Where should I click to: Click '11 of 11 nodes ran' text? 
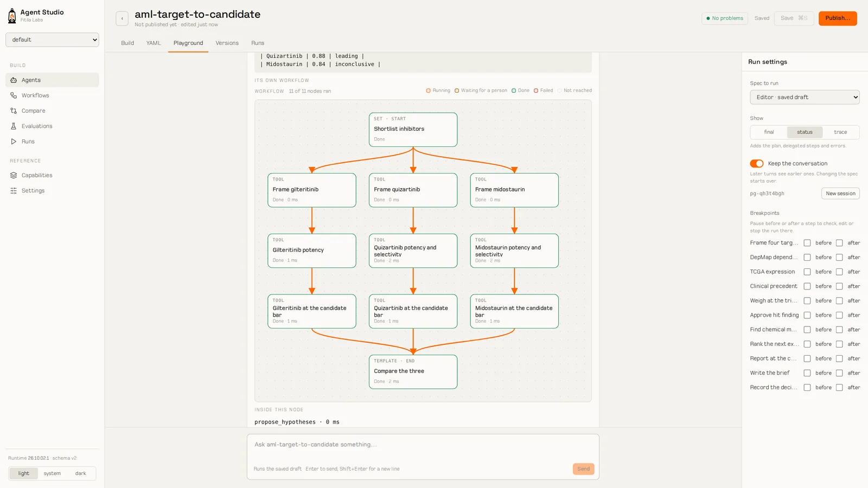pos(310,91)
